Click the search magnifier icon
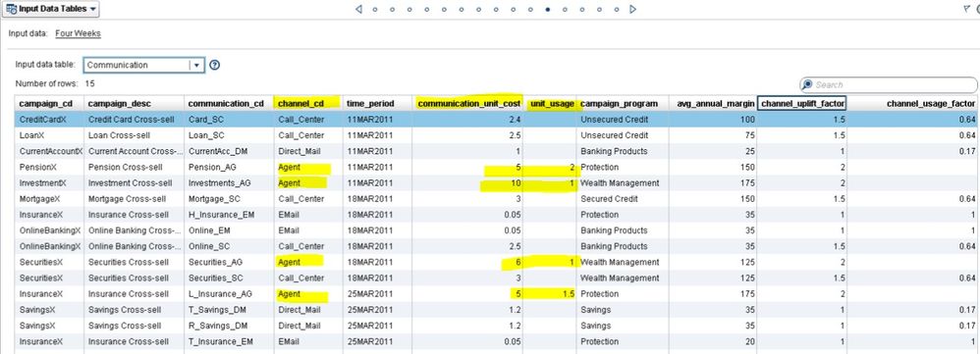The width and height of the screenshot is (980, 354). (x=807, y=84)
